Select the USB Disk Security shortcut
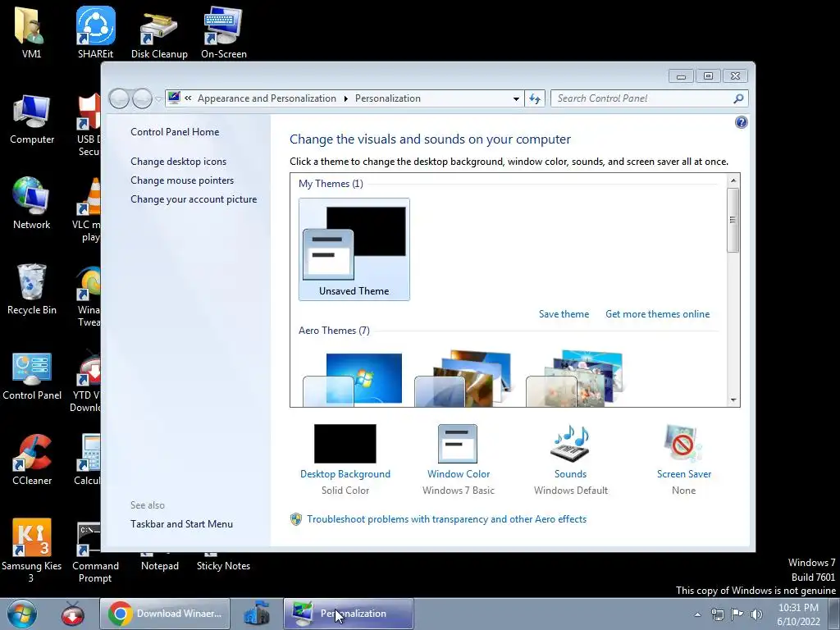 tap(89, 125)
